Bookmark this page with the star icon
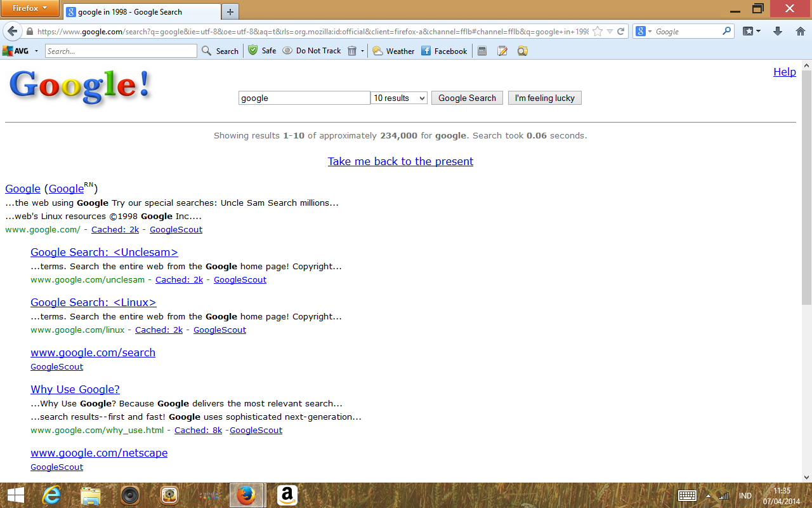The image size is (812, 508). tap(597, 31)
